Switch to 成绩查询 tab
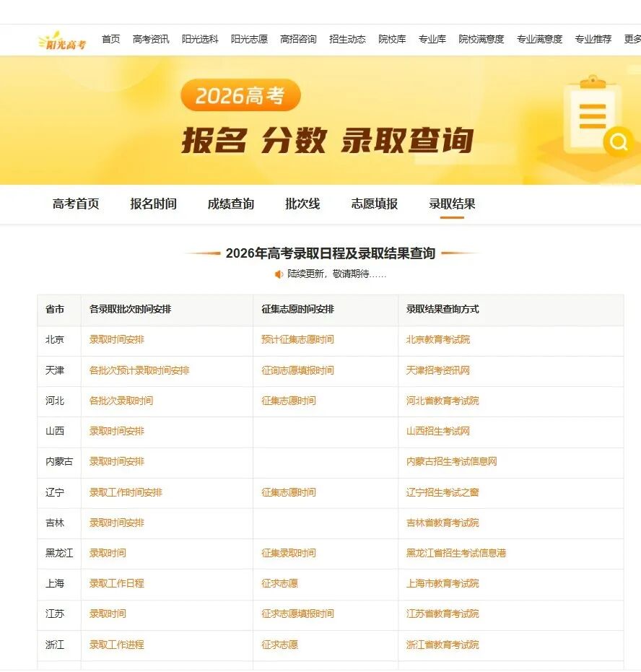 [231, 204]
